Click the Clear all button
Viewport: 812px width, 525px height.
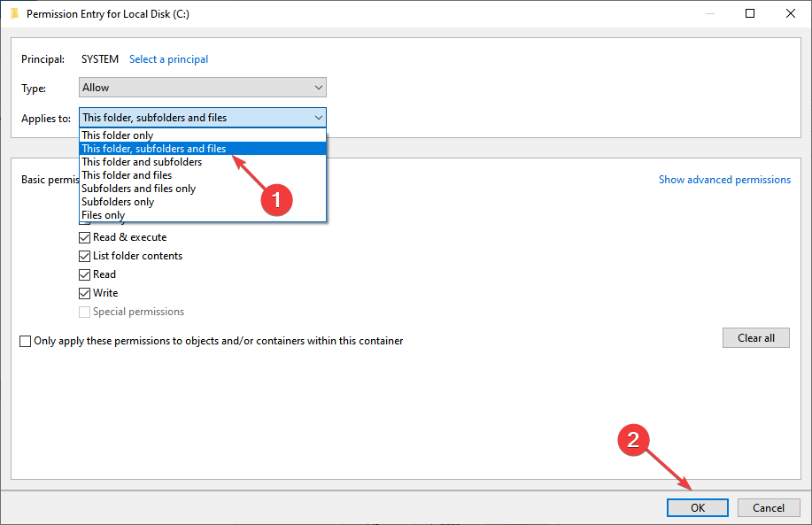pyautogui.click(x=756, y=337)
